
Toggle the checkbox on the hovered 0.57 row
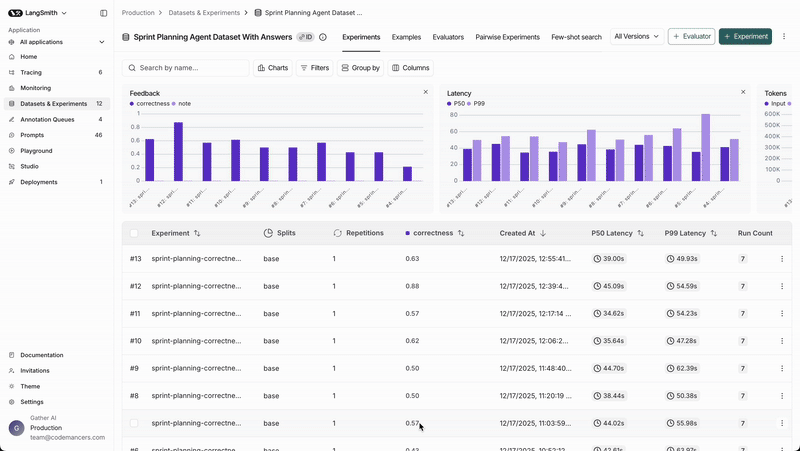134,423
